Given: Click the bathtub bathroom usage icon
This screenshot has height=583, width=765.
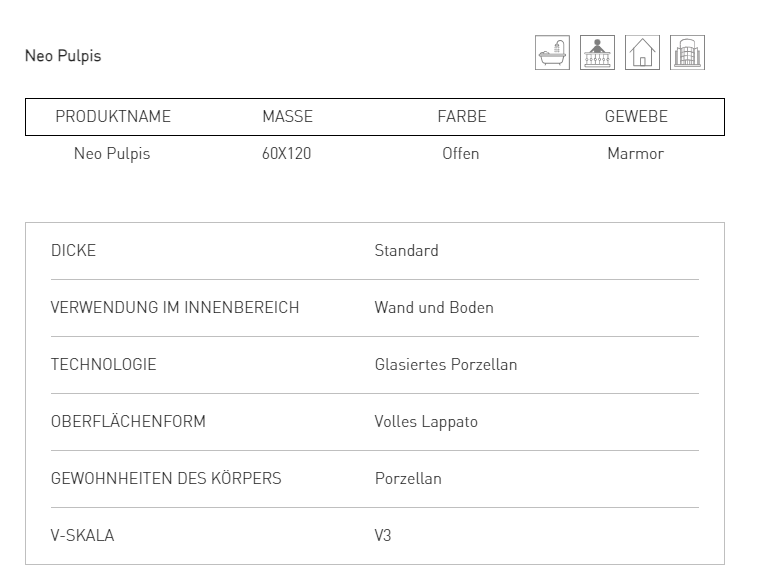Looking at the screenshot, I should [553, 53].
